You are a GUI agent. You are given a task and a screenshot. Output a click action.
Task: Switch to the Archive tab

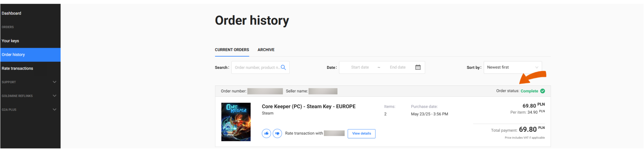click(x=266, y=50)
